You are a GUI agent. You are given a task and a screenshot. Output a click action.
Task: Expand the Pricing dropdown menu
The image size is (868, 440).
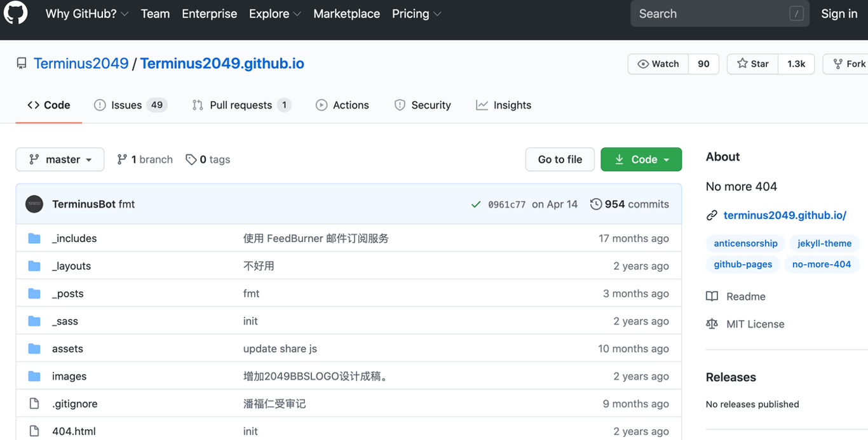[x=416, y=13]
